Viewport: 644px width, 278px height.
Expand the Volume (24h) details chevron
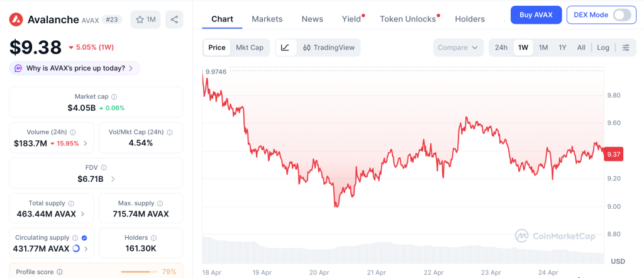[86, 143]
